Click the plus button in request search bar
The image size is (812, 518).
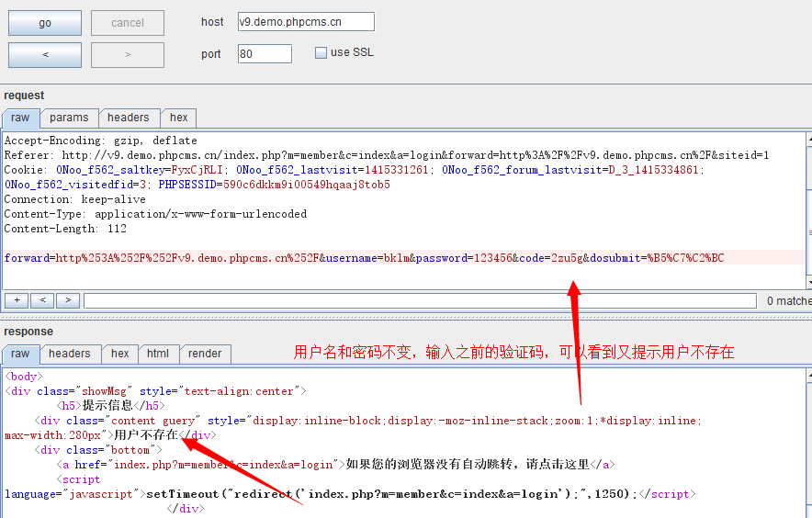[x=16, y=300]
